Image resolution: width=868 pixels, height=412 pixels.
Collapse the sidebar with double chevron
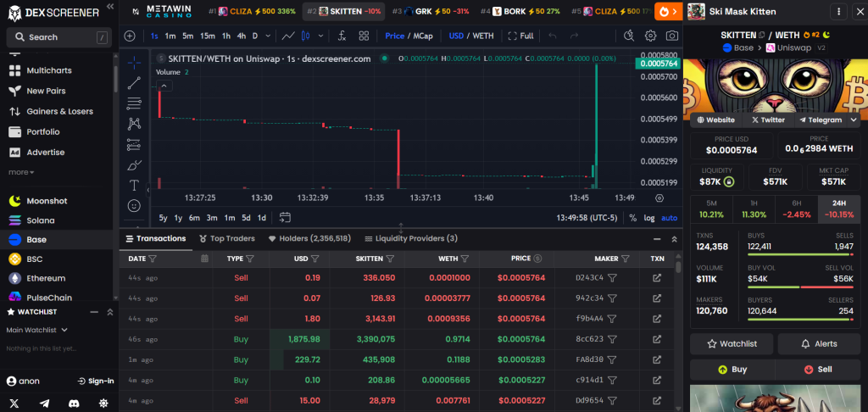tap(110, 6)
